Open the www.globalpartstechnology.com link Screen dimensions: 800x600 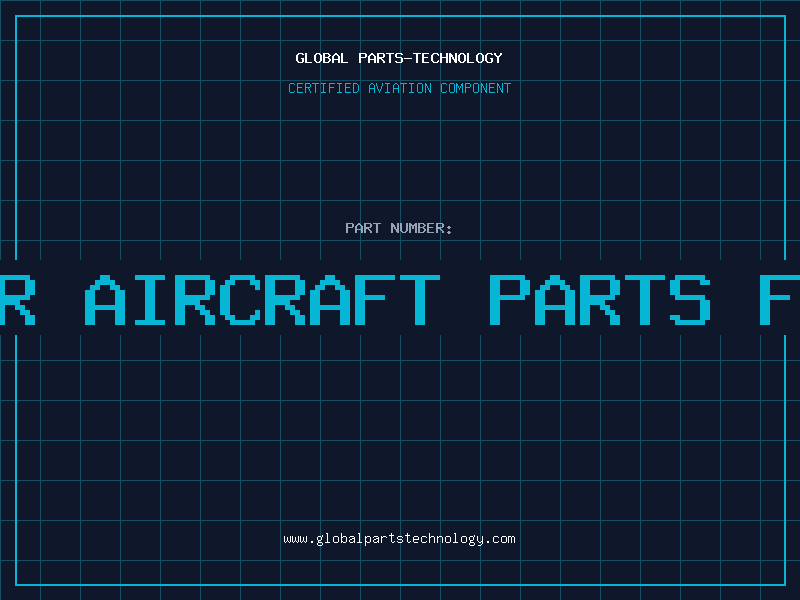click(399, 539)
